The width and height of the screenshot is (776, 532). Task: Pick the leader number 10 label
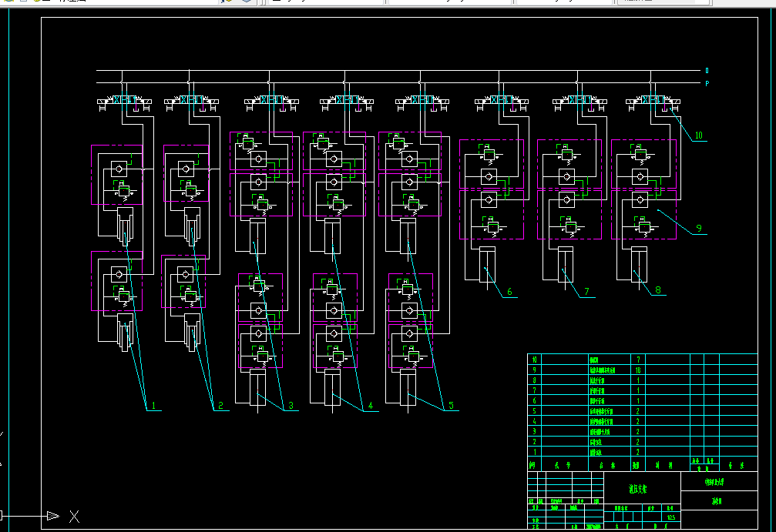[698, 136]
